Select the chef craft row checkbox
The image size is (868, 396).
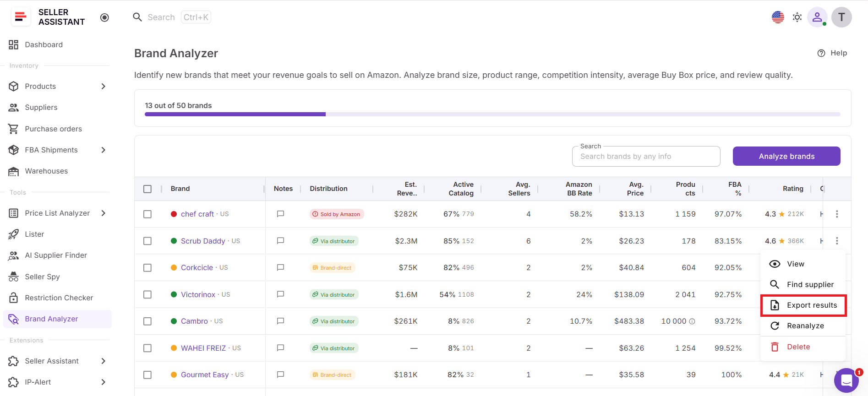(x=147, y=214)
